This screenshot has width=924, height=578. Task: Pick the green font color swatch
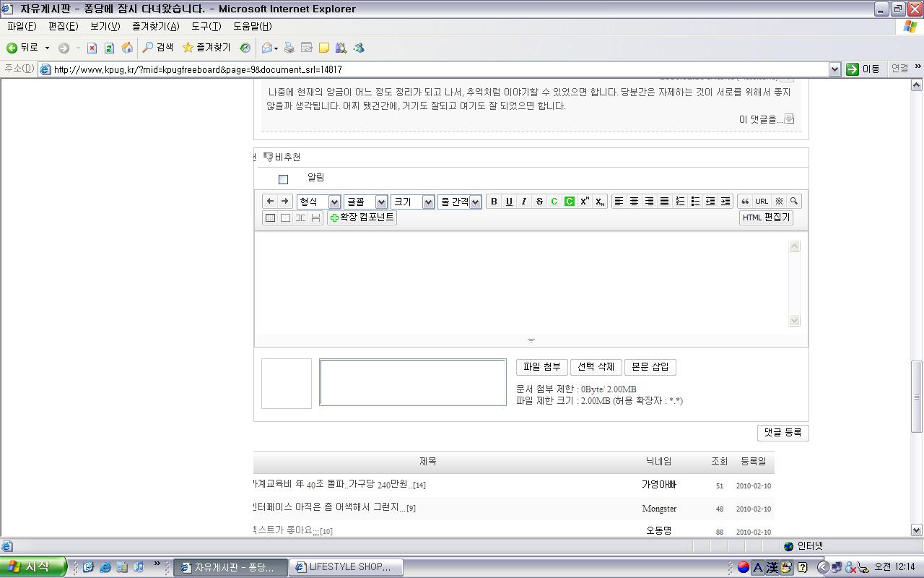pos(554,202)
